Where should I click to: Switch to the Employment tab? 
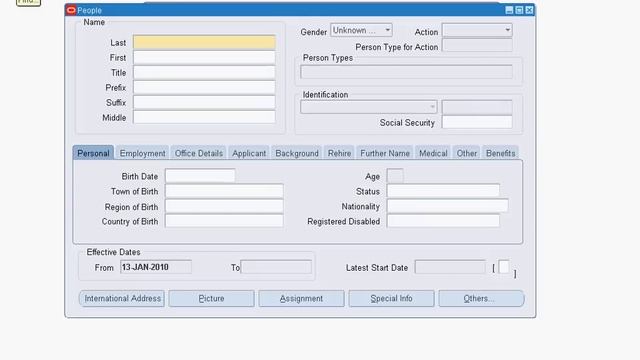tap(142, 153)
